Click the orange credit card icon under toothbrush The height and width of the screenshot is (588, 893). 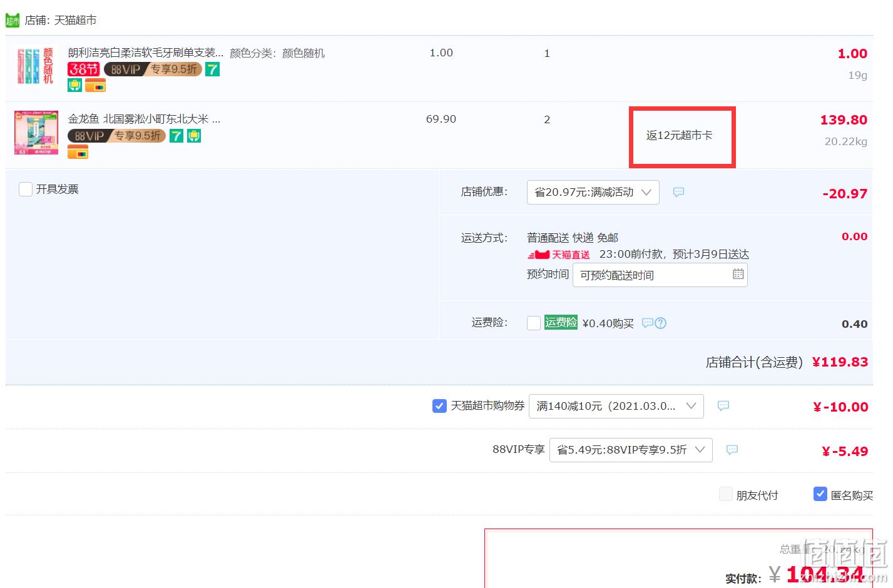(95, 85)
